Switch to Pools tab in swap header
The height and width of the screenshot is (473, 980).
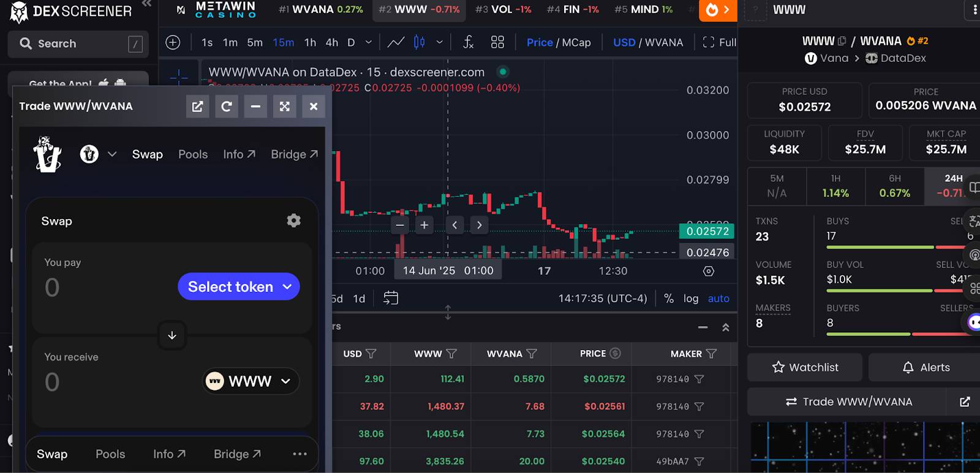(x=193, y=154)
